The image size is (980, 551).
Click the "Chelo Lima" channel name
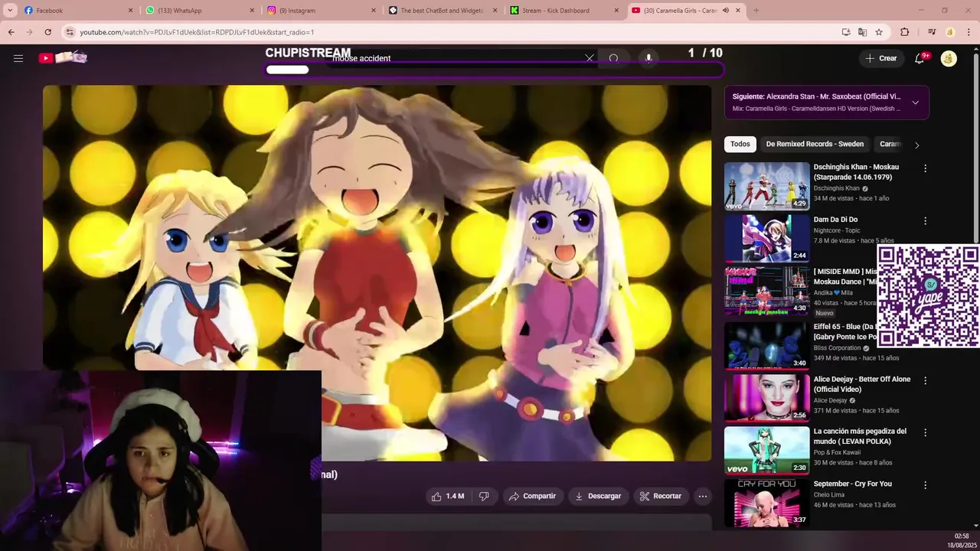pyautogui.click(x=829, y=494)
